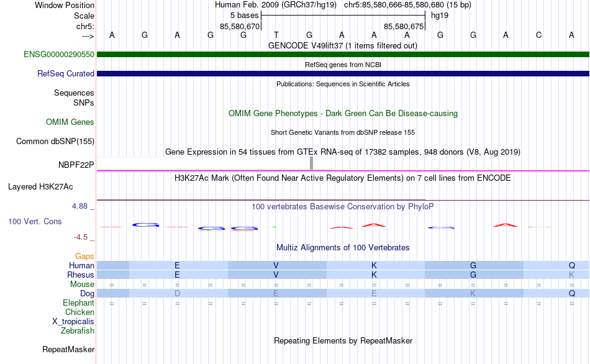Image resolution: width=590 pixels, height=364 pixels.
Task: Select the SNPs label in Publications track
Action: 84,102
